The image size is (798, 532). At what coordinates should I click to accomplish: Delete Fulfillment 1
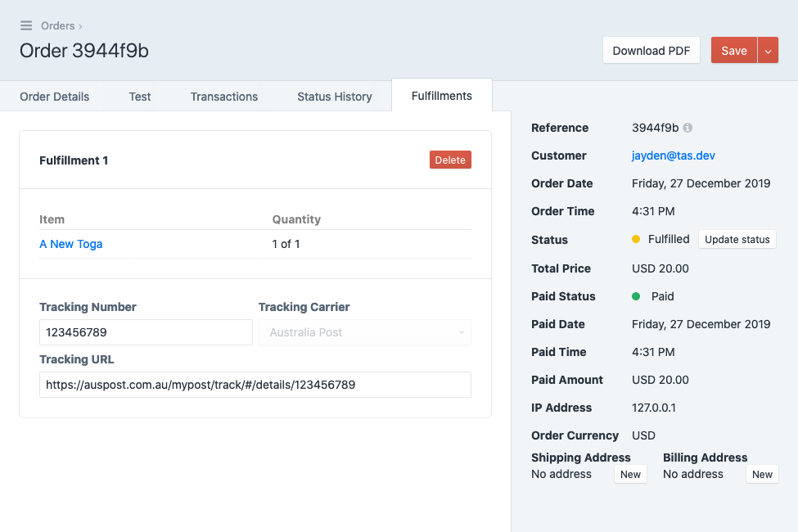[x=450, y=160]
